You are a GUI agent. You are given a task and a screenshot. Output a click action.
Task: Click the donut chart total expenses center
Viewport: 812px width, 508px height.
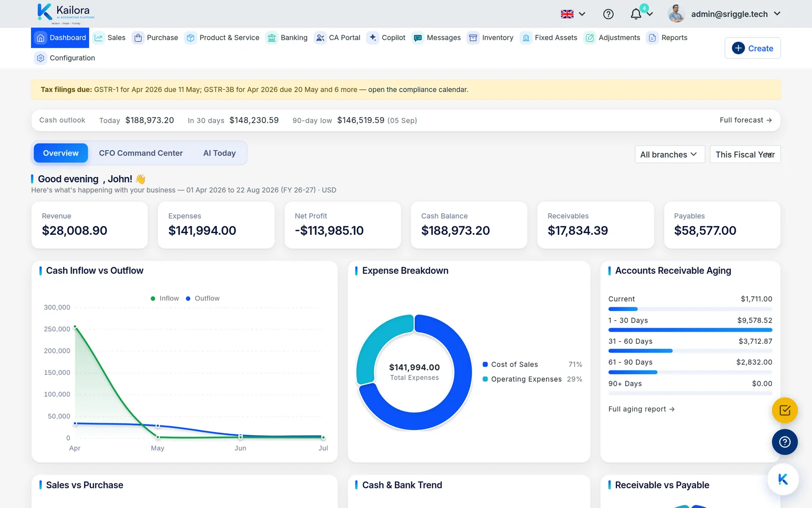click(x=415, y=372)
